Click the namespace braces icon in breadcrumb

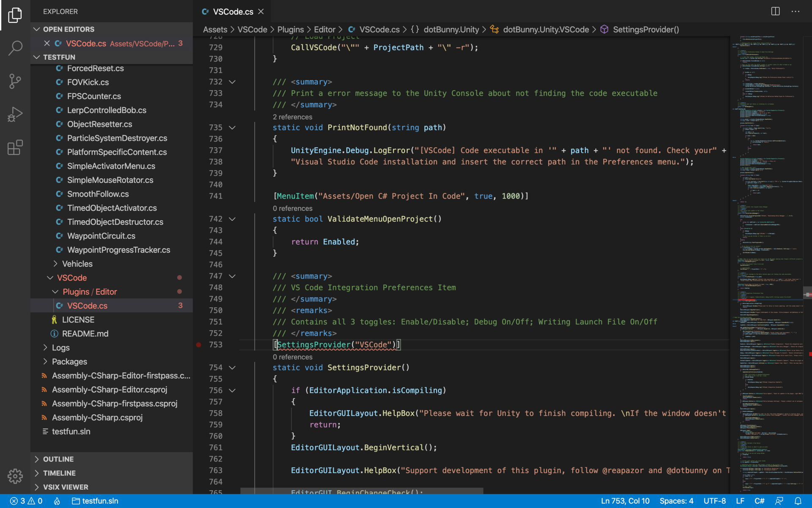click(415, 29)
